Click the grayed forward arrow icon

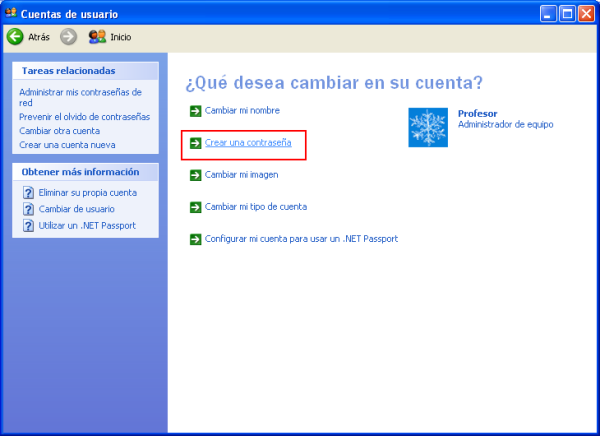click(x=68, y=37)
